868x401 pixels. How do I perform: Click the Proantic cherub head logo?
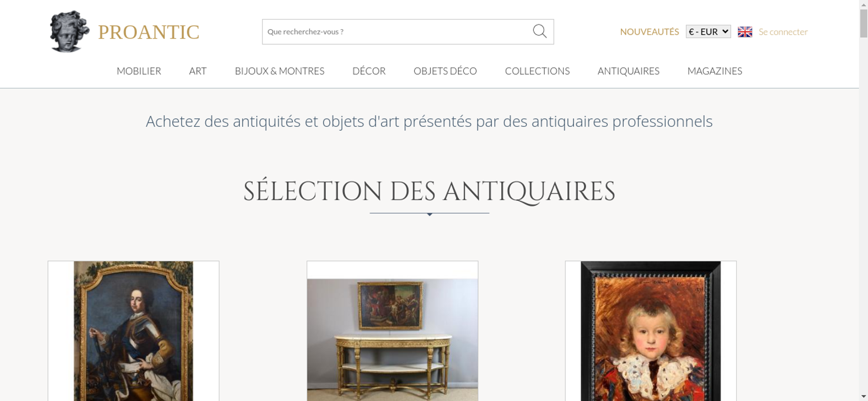tap(69, 31)
